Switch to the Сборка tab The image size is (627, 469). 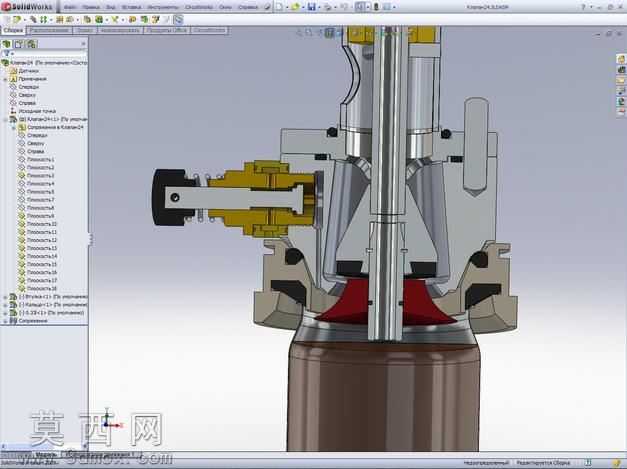point(13,30)
